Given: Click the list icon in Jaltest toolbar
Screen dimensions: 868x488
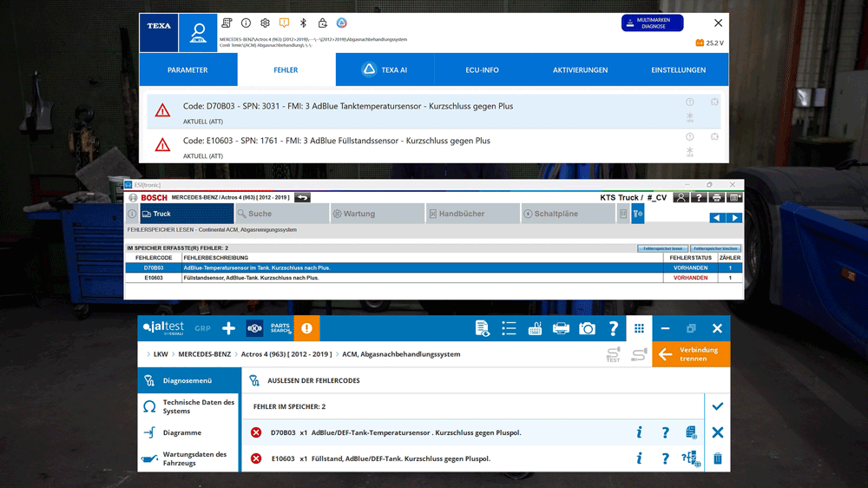Looking at the screenshot, I should 509,328.
